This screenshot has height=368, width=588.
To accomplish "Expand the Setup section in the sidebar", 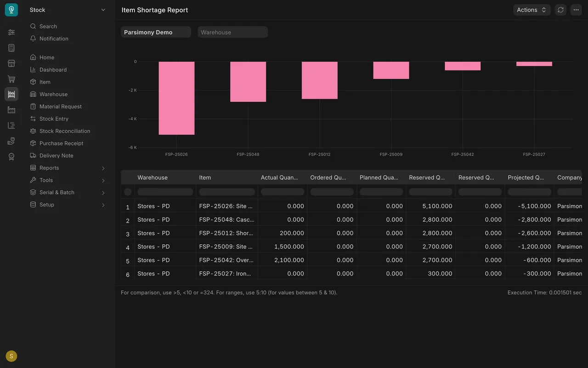I will [x=68, y=205].
